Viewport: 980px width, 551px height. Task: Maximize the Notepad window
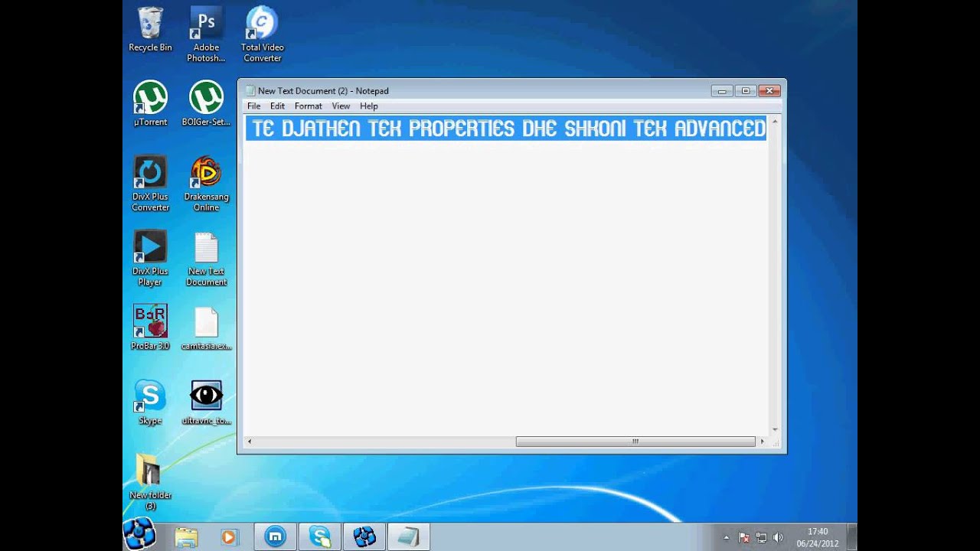(745, 90)
